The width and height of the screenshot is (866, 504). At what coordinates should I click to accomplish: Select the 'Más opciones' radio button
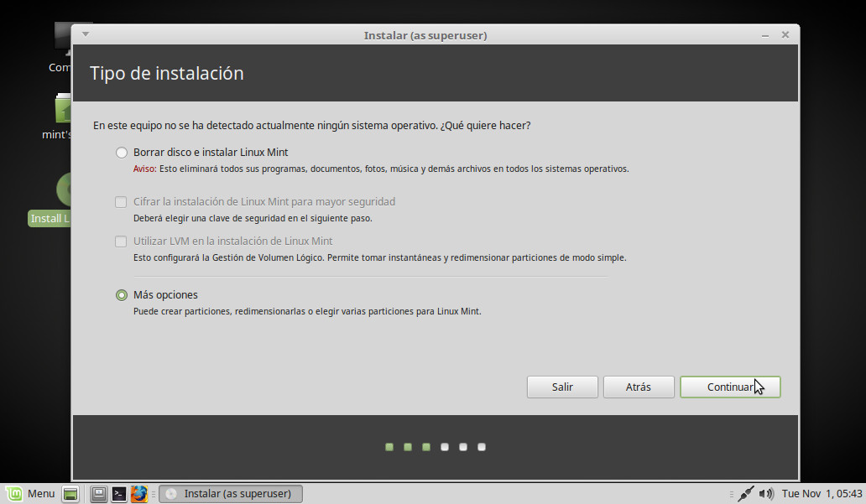coord(122,295)
